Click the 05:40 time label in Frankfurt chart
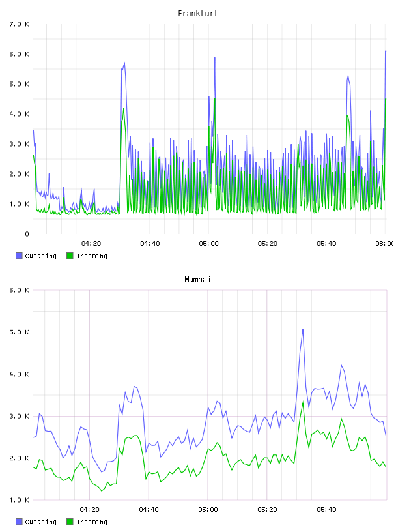This screenshot has height=532, width=396. point(326,244)
